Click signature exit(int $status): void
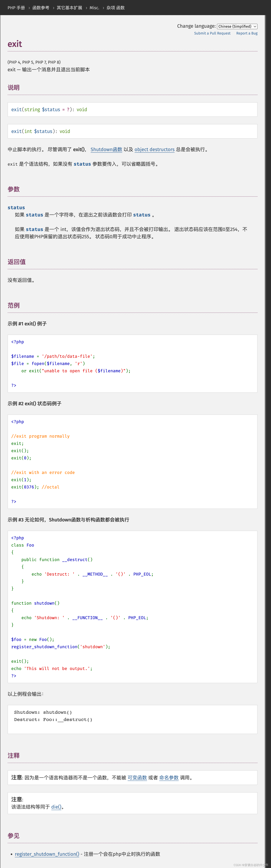This screenshot has width=271, height=868. [x=41, y=131]
